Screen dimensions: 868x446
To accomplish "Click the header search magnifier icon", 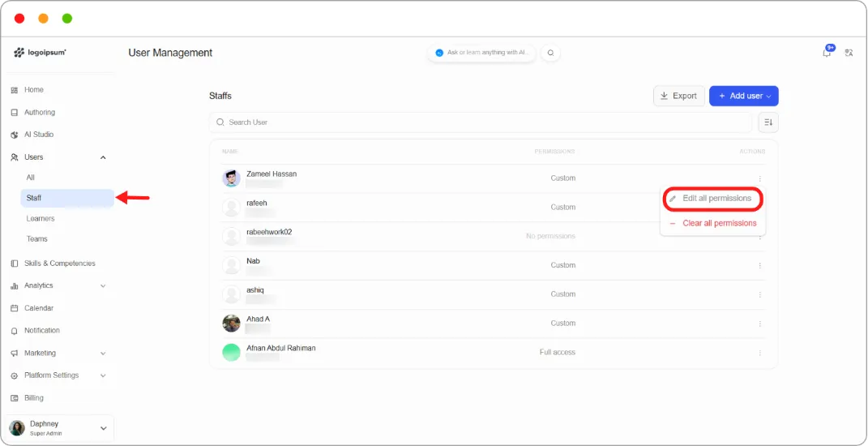I will click(x=551, y=54).
